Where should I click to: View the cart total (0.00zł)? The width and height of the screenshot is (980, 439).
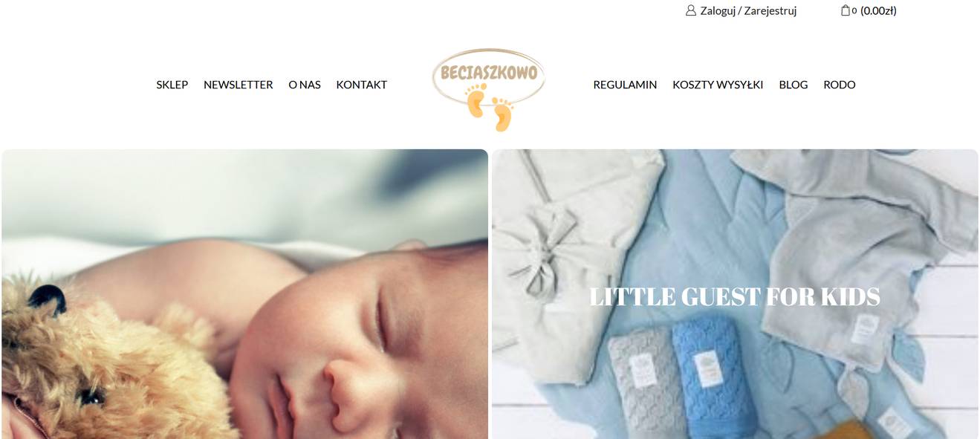pyautogui.click(x=878, y=10)
